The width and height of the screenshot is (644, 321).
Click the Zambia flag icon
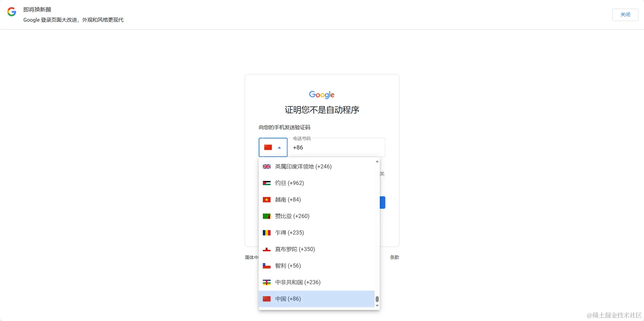tap(267, 216)
